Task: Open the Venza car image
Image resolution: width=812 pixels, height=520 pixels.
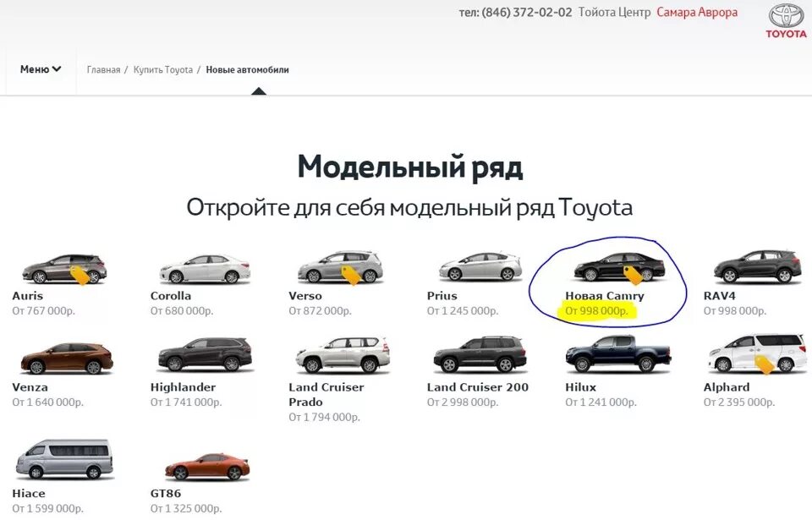Action: coord(67,358)
